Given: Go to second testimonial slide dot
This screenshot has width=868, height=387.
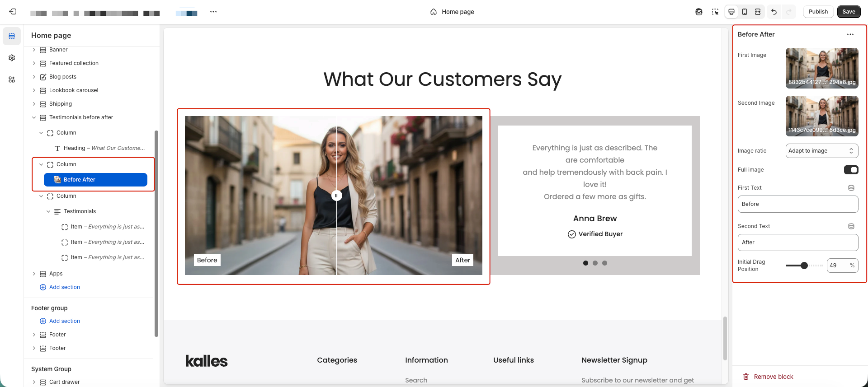Looking at the screenshot, I should tap(595, 263).
